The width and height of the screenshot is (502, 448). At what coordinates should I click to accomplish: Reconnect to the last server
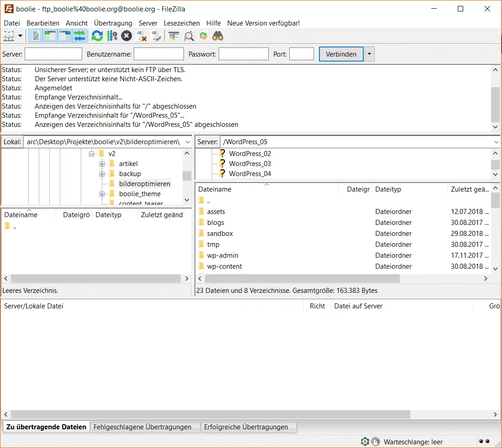[x=156, y=36]
